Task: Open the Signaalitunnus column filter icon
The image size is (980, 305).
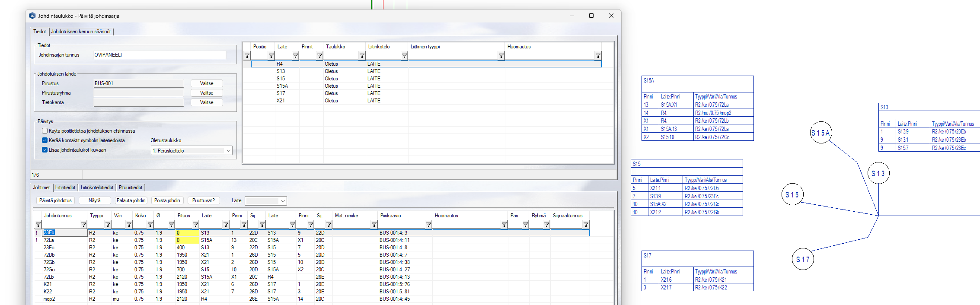Action: tap(585, 225)
